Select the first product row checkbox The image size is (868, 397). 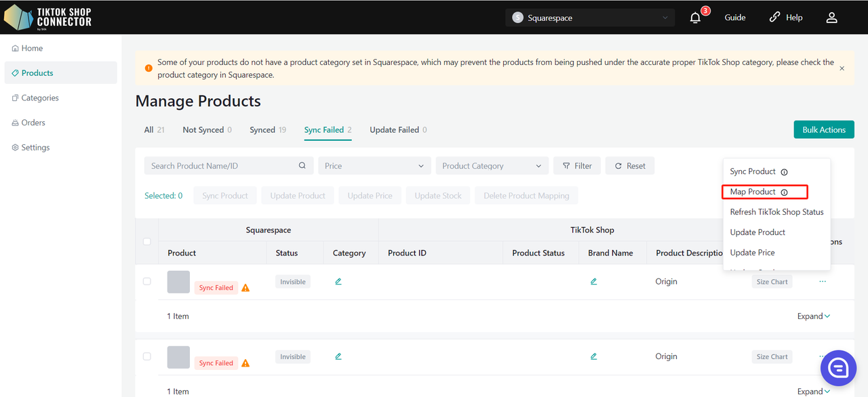(146, 281)
